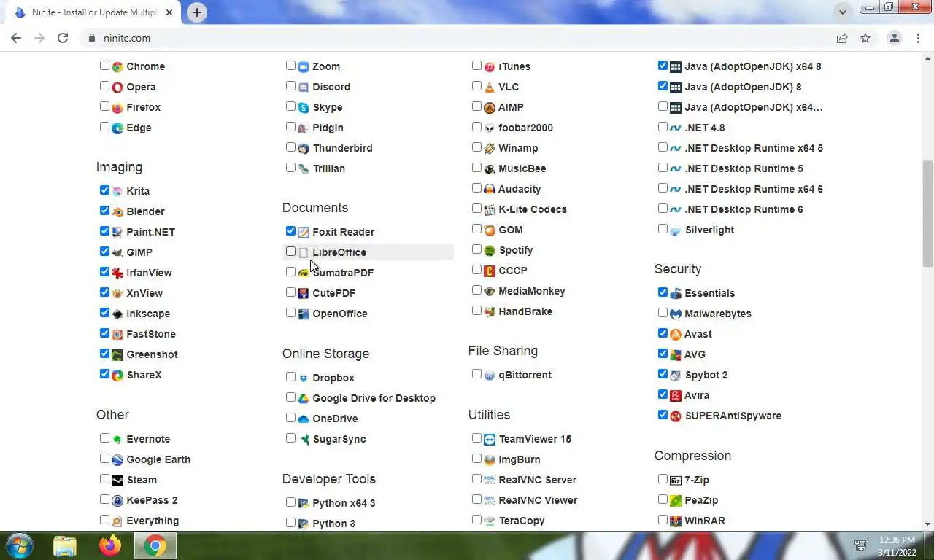
Task: Click the scrollbar down arrow
Action: 928,524
